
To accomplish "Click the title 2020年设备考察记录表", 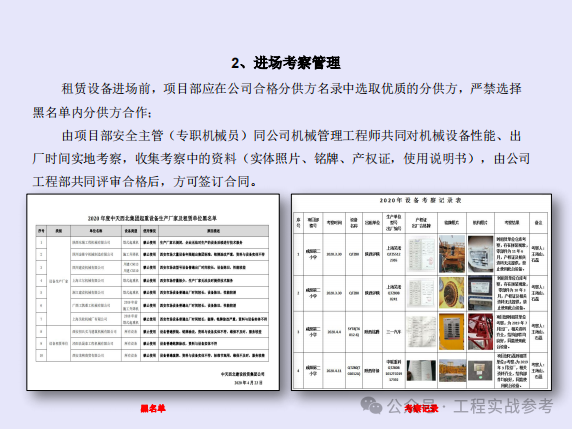I will (x=421, y=200).
